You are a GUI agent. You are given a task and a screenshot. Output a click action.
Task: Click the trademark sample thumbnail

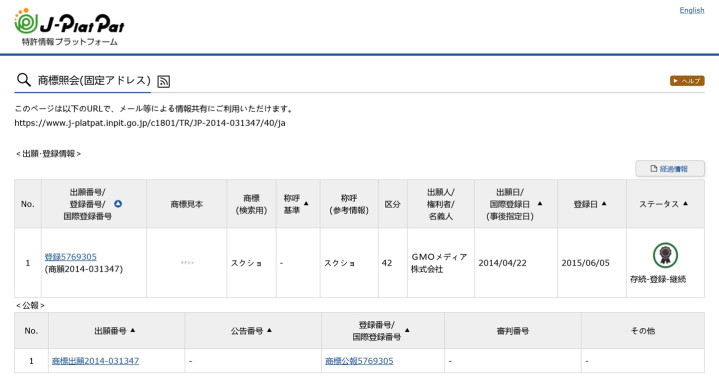click(x=187, y=263)
